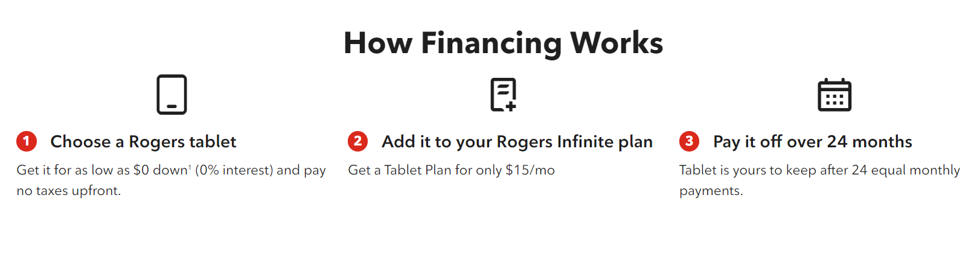Select the red step 1 badge
The width and height of the screenshot is (980, 259).
[27, 141]
